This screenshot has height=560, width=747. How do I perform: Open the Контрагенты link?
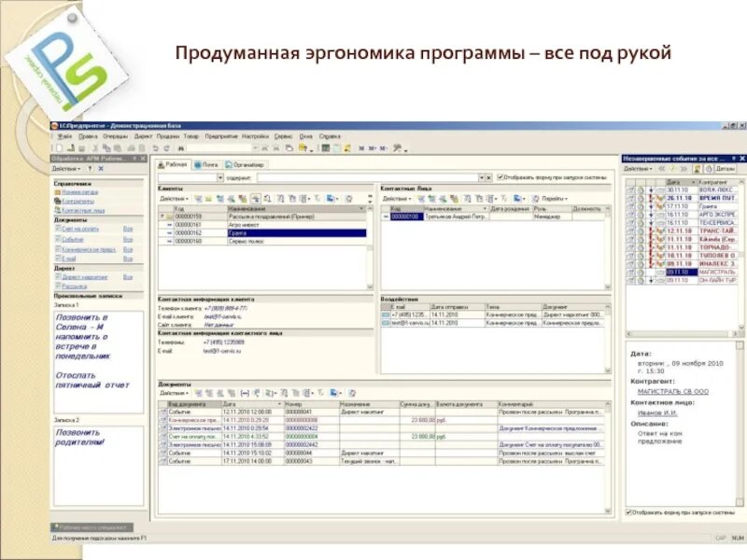[x=78, y=201]
